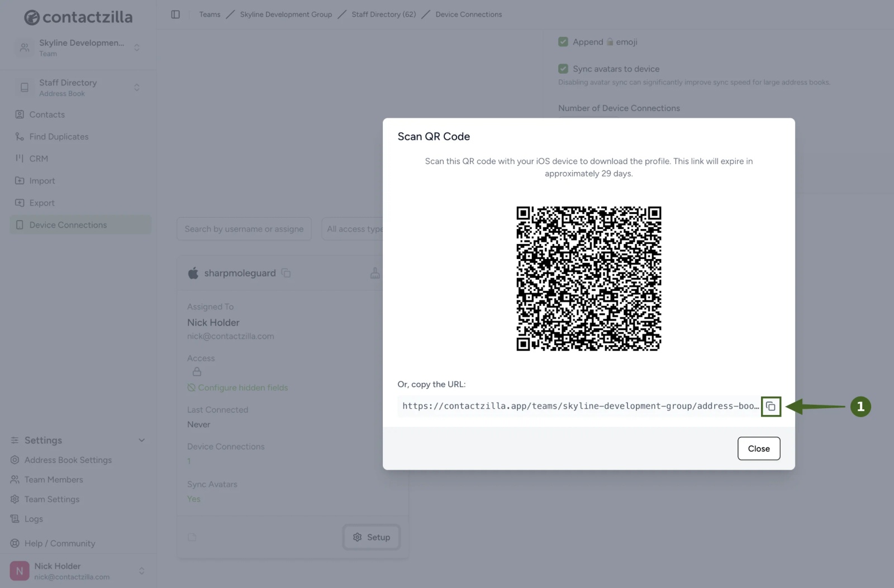Click the Apple icon beside sharpmoleguard
The height and width of the screenshot is (588, 894).
[193, 273]
